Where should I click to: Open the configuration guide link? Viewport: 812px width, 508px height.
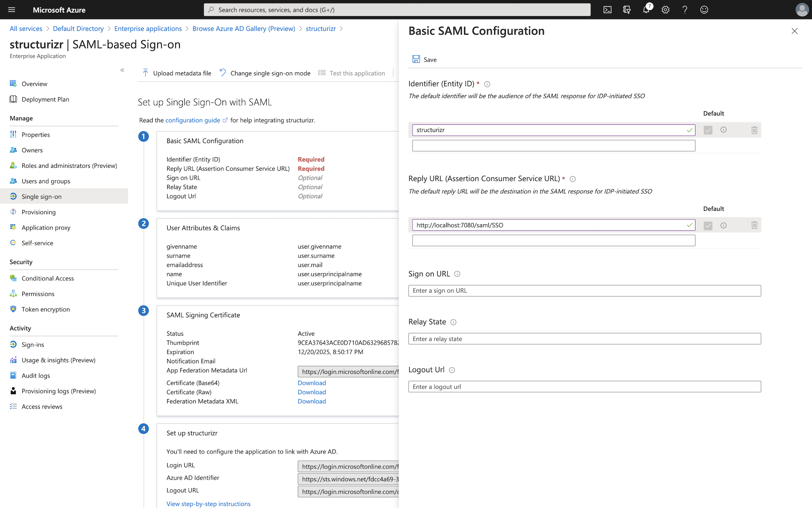pos(193,120)
